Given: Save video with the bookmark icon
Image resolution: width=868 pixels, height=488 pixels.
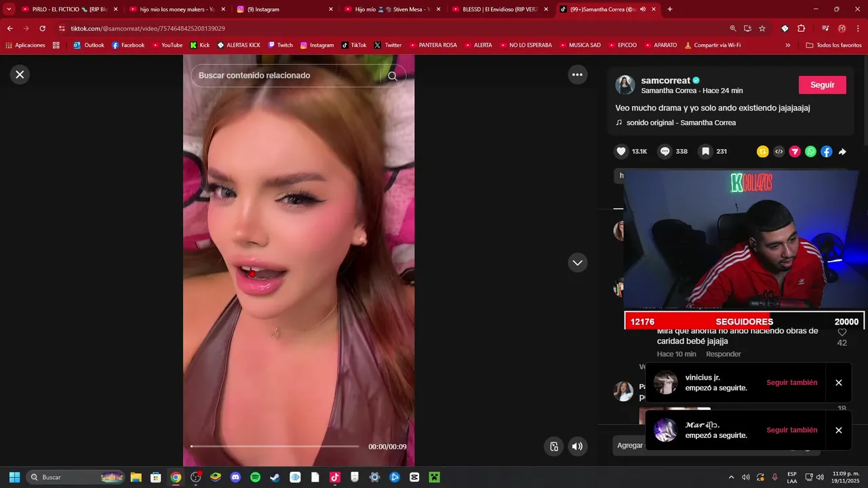Looking at the screenshot, I should (x=705, y=151).
